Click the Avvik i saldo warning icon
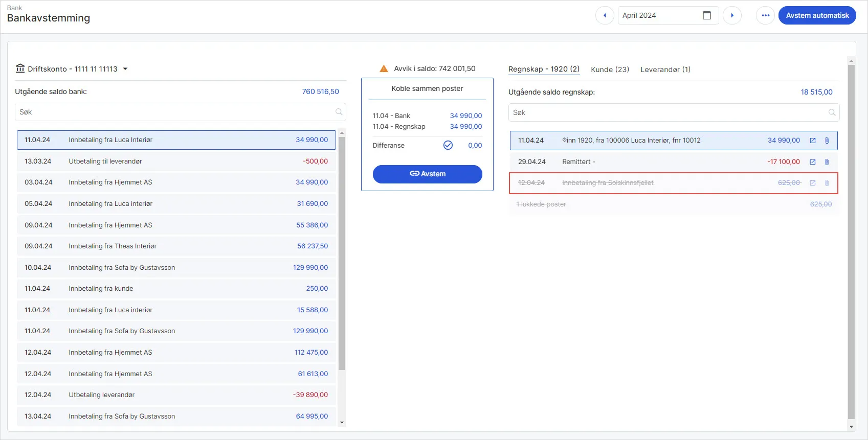This screenshot has width=868, height=440. [x=384, y=68]
